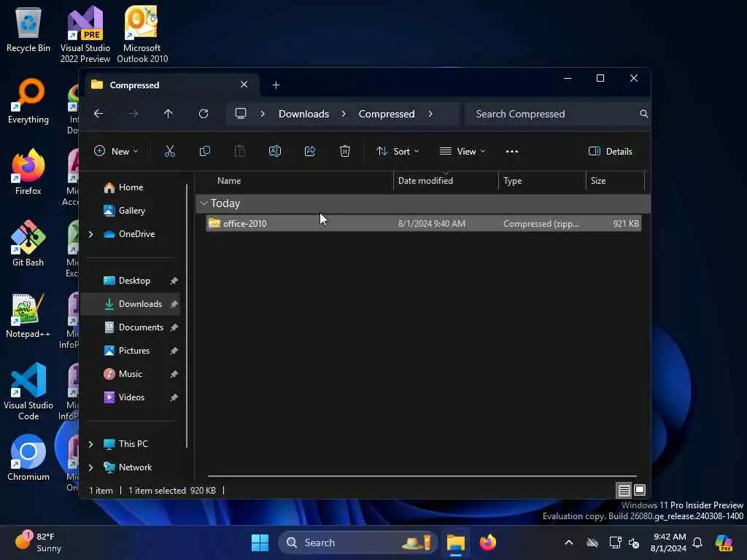This screenshot has width=747, height=560.
Task: Open the Sort dropdown menu
Action: pos(398,152)
